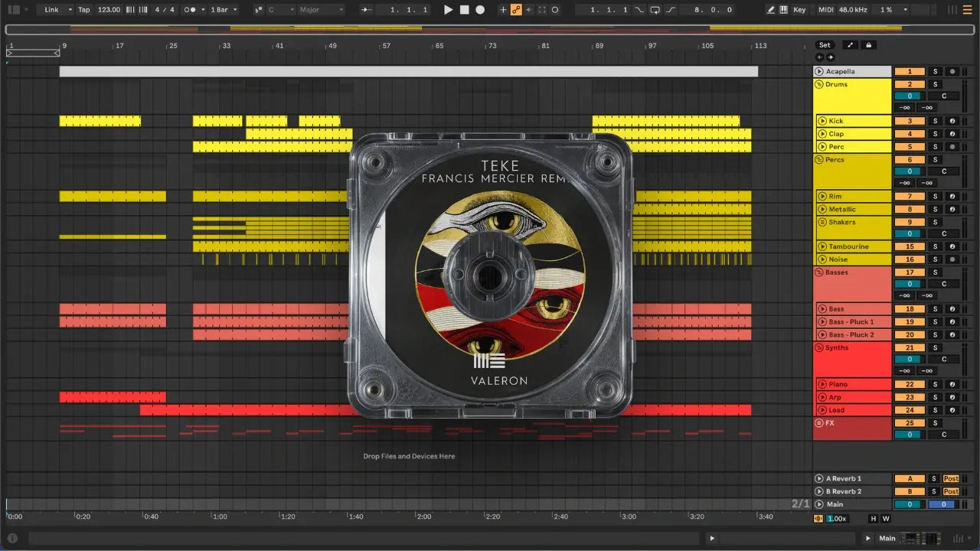This screenshot has width=980, height=551.
Task: Collapse the Shakers group track
Action: point(822,222)
